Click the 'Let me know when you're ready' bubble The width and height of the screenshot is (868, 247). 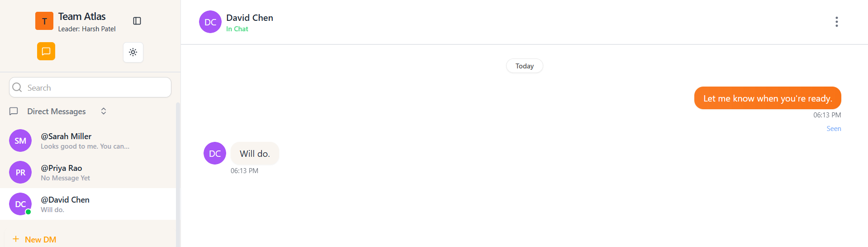[767, 98]
